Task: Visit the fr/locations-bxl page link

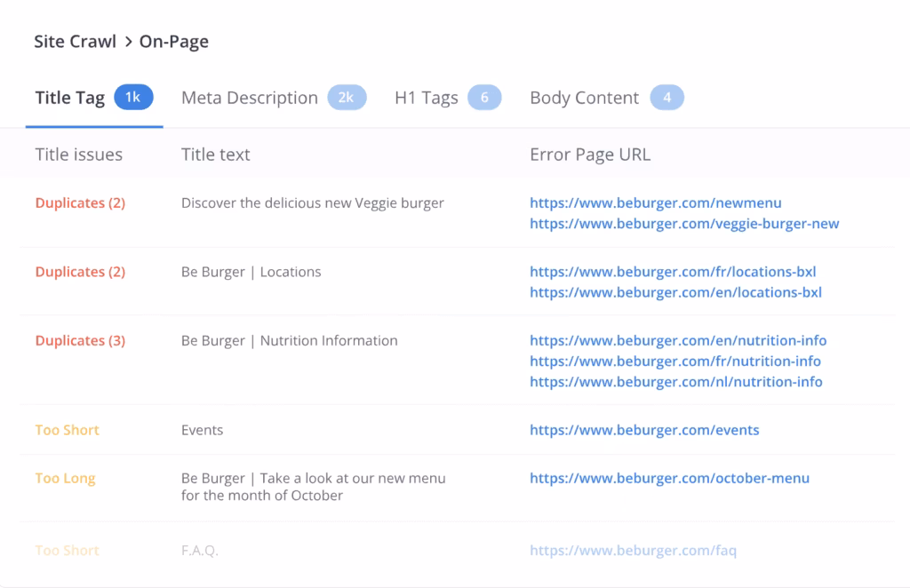Action: [x=672, y=272]
